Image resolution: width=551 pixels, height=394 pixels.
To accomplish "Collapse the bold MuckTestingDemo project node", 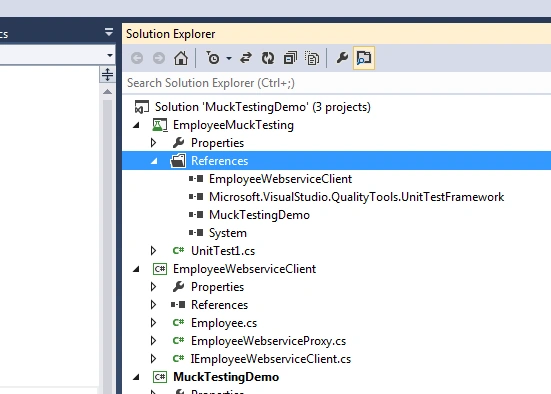I will tap(136, 377).
